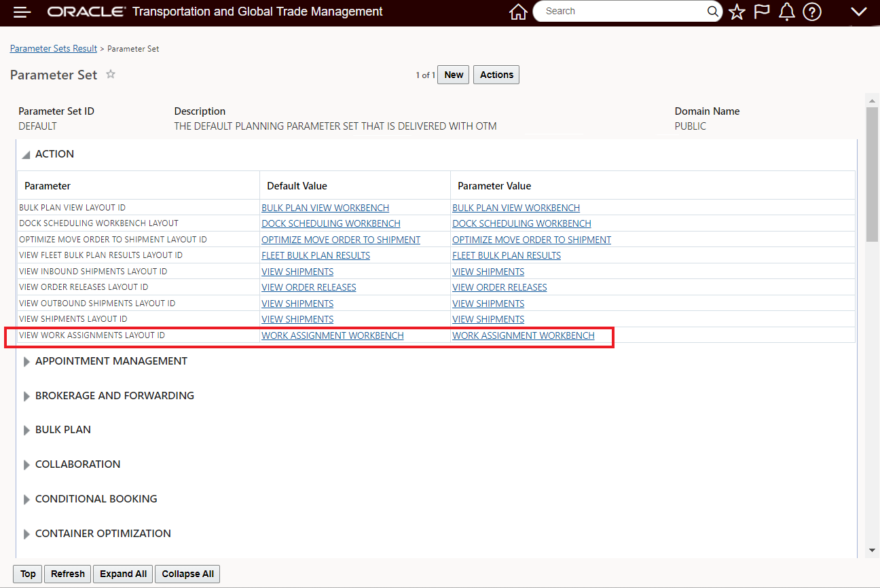Go back to Parameter Sets Result breadcrumb
880x588 pixels.
coord(54,49)
